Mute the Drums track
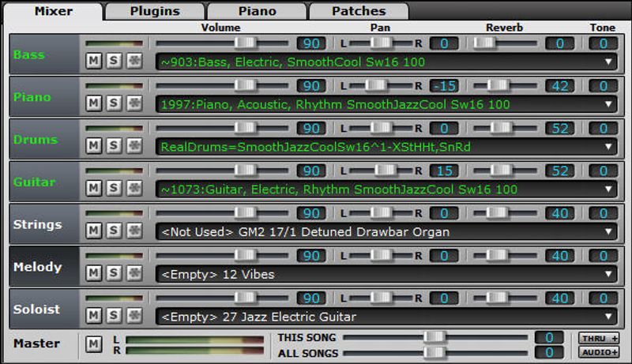This screenshot has height=364, width=632. (93, 146)
